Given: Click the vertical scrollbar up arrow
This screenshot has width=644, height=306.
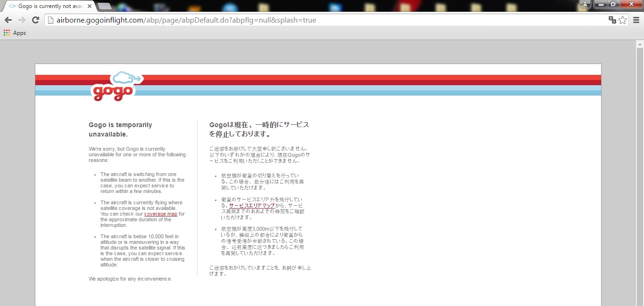Looking at the screenshot, I should tap(640, 45).
